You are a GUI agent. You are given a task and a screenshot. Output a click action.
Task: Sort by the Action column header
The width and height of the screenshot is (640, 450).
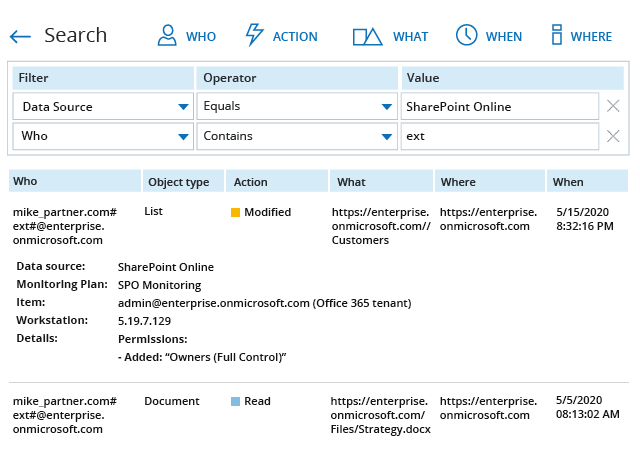[277, 181]
